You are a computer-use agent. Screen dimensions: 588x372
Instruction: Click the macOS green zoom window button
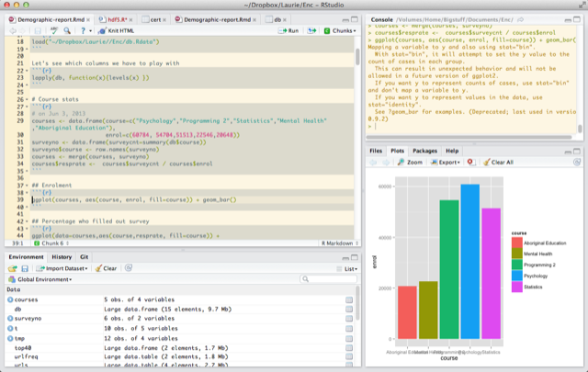[26, 5]
